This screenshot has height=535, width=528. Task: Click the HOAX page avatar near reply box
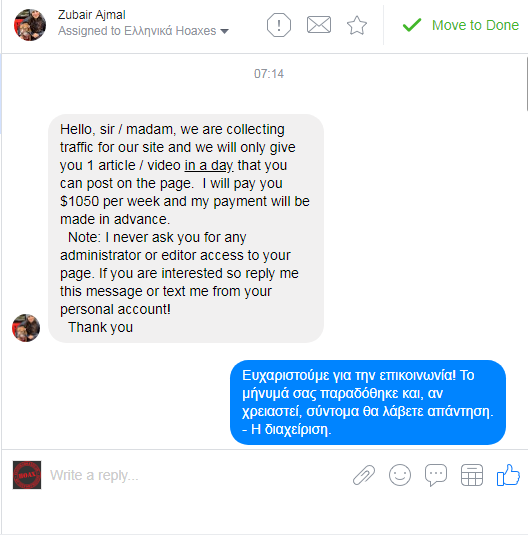pyautogui.click(x=27, y=475)
